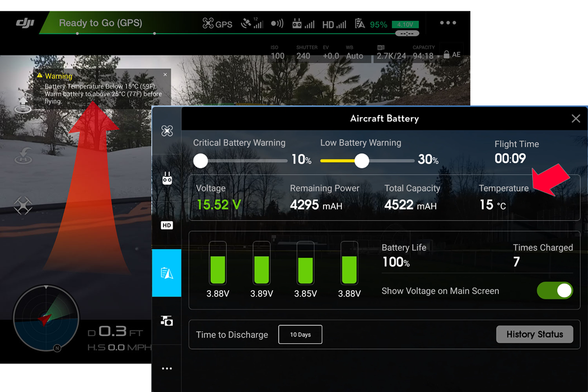Tap the 15.52 V voltage reading
The height and width of the screenshot is (392, 588).
click(218, 204)
